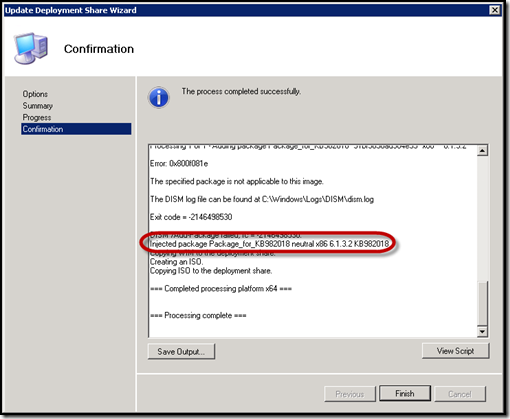Click the grayed Previous button
The height and width of the screenshot is (419, 510).
[349, 394]
